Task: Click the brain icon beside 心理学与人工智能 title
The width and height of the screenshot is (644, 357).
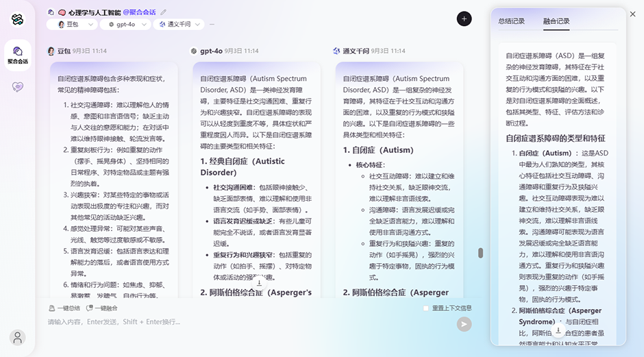Action: [62, 12]
